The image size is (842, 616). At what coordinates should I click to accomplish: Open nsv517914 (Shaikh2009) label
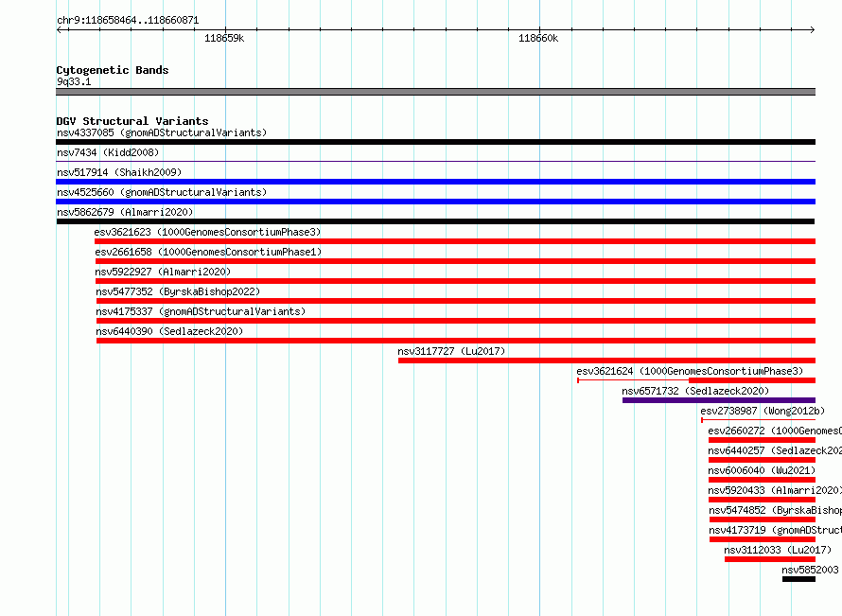119,172
